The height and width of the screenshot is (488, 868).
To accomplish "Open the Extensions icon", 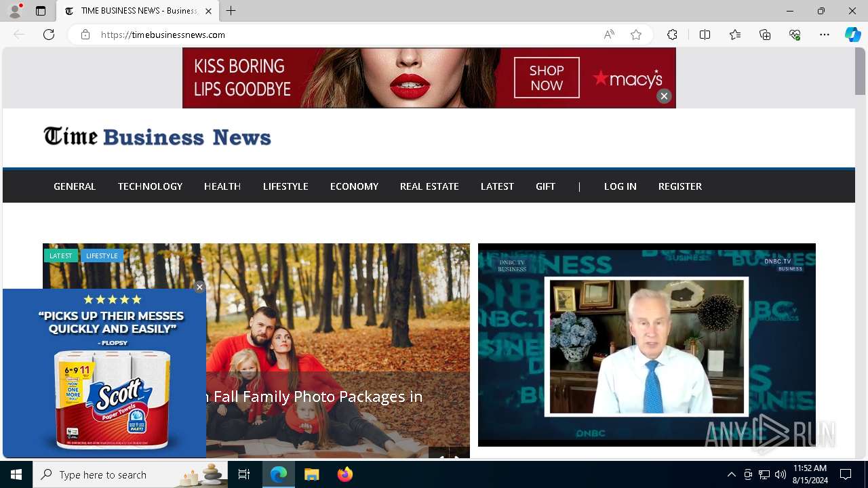I will pyautogui.click(x=672, y=35).
